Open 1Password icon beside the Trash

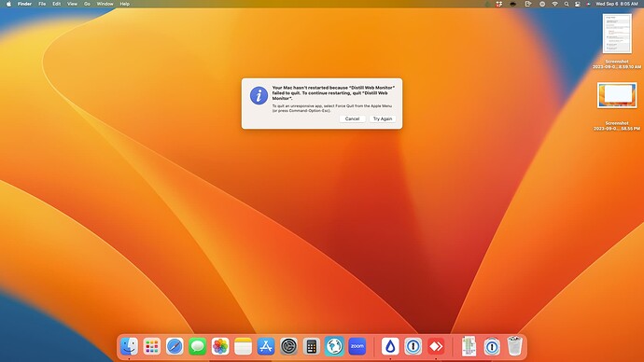492,346
